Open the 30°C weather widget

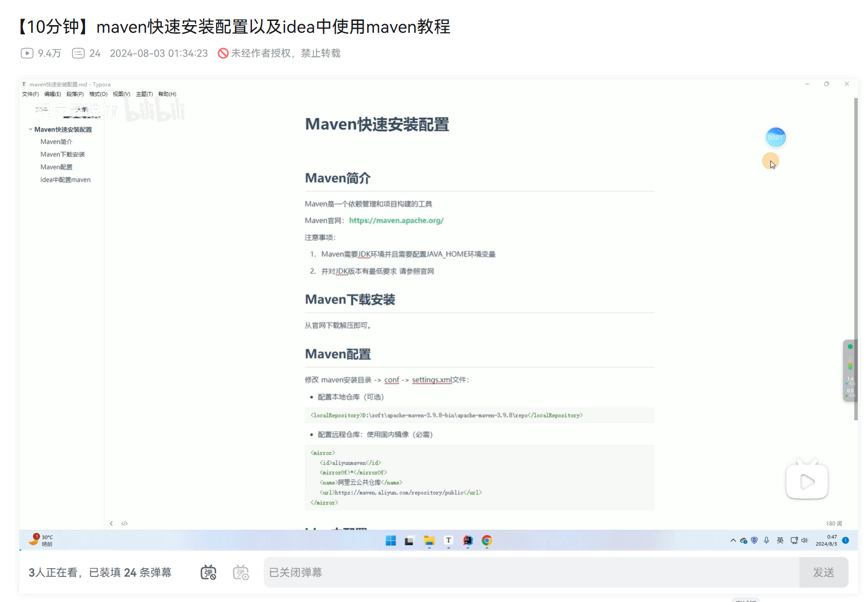[41, 540]
